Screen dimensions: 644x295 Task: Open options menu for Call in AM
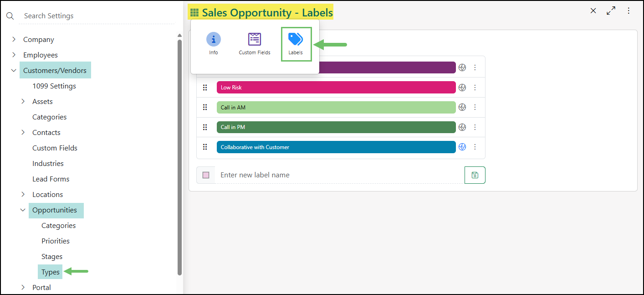[x=475, y=108]
